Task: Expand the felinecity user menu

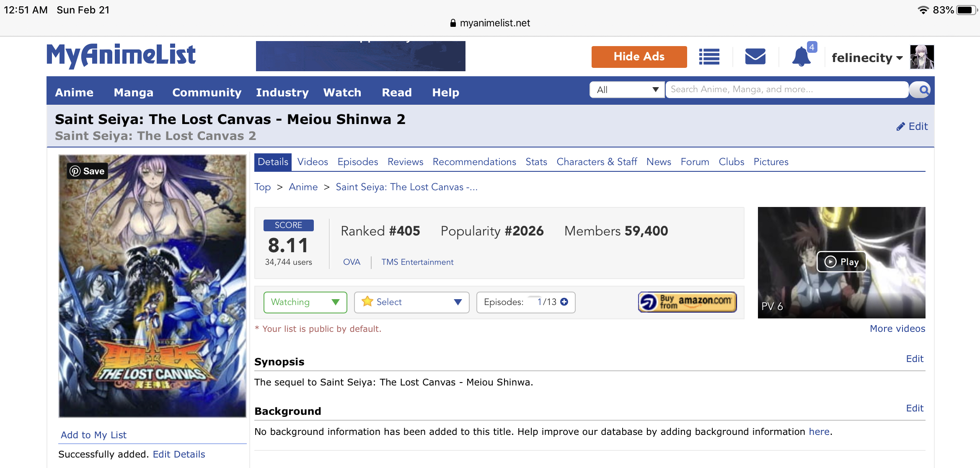Action: tap(866, 58)
